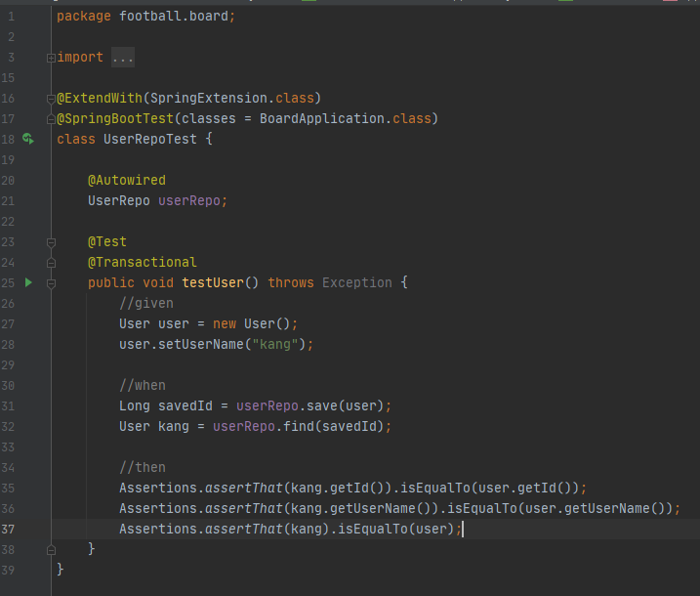This screenshot has width=700, height=596.
Task: Click 'find(savedId)' method call
Action: tap(334, 427)
